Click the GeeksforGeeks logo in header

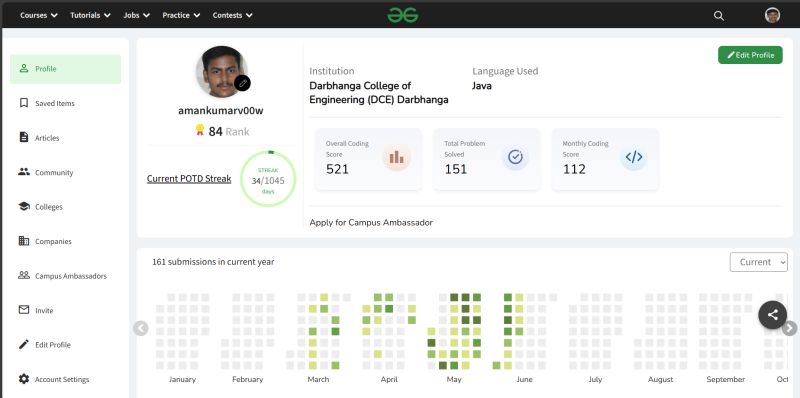pos(403,15)
